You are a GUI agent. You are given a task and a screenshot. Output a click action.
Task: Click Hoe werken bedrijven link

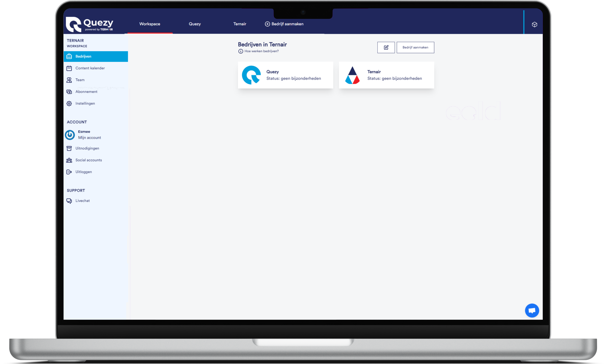click(261, 51)
